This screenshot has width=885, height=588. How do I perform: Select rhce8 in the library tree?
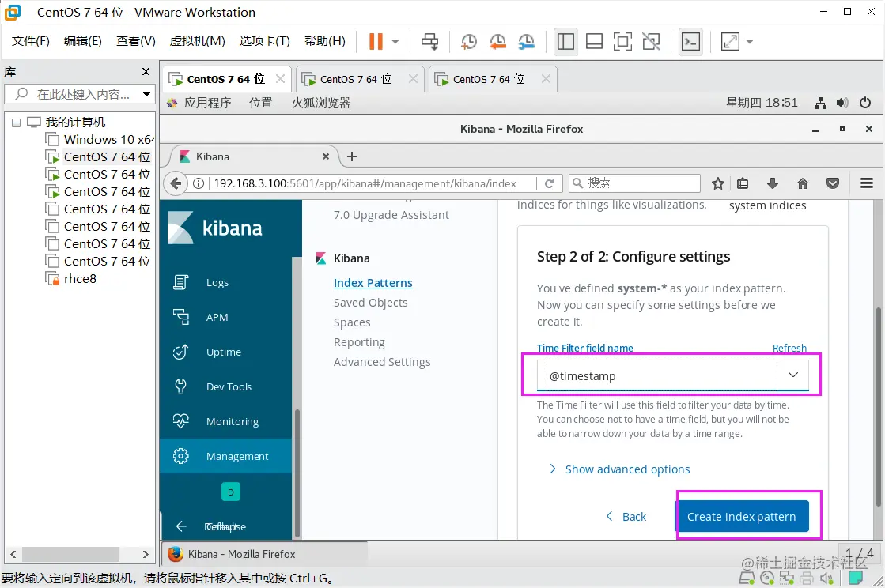pyautogui.click(x=72, y=278)
